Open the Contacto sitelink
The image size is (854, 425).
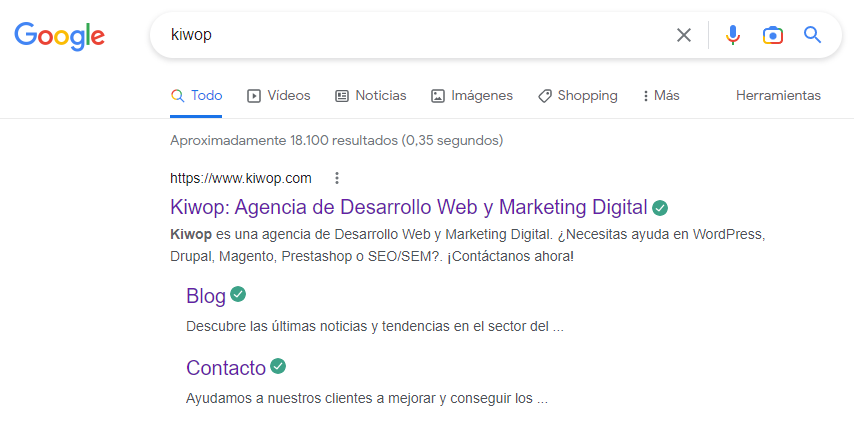[225, 368]
